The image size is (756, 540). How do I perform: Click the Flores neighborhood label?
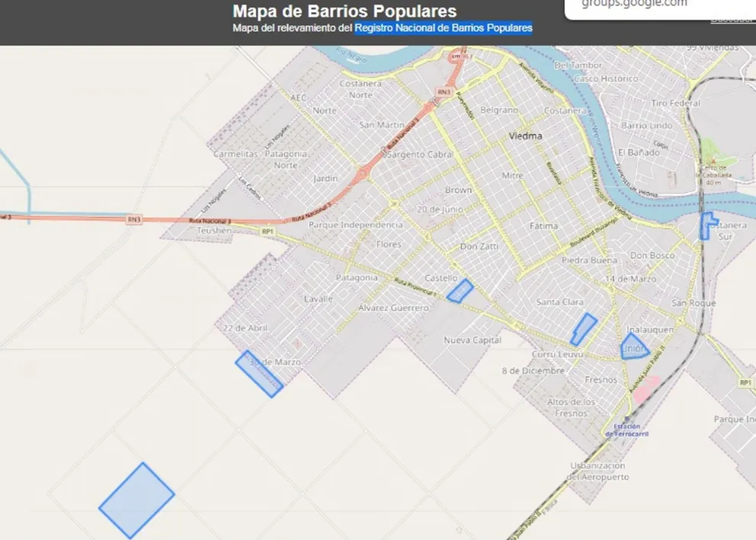[389, 244]
